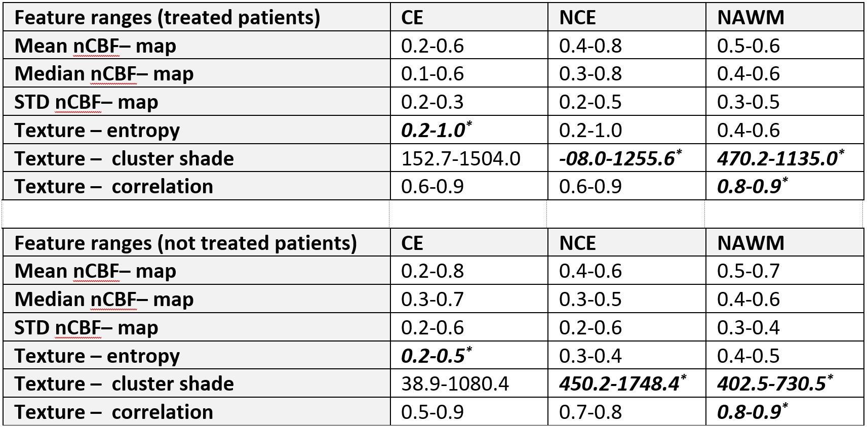Click the 0.2-0.8 mean nCBF CE cell
The width and height of the screenshot is (868, 427).
pyautogui.click(x=432, y=271)
